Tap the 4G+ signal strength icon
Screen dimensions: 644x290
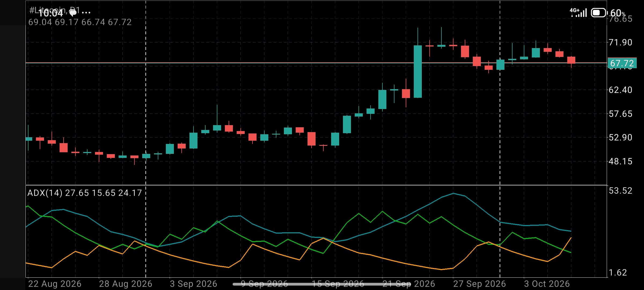click(579, 13)
